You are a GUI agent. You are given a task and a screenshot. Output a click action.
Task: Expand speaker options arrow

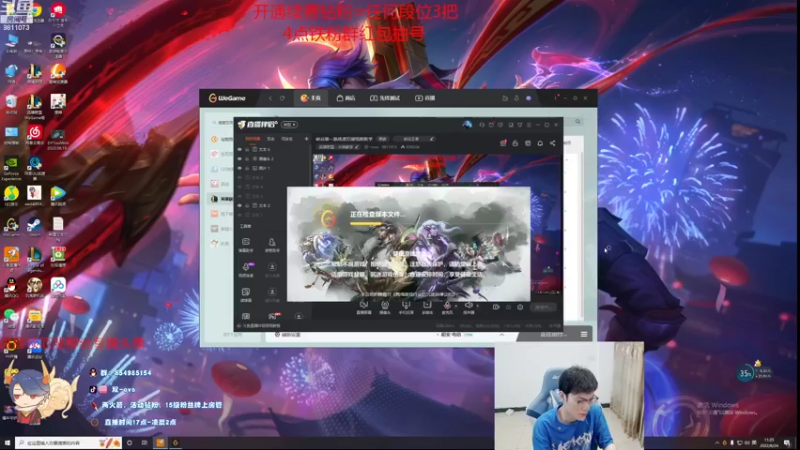pos(477,306)
